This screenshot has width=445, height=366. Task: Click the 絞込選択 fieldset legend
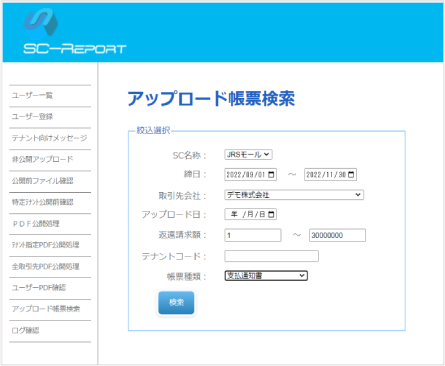click(153, 130)
